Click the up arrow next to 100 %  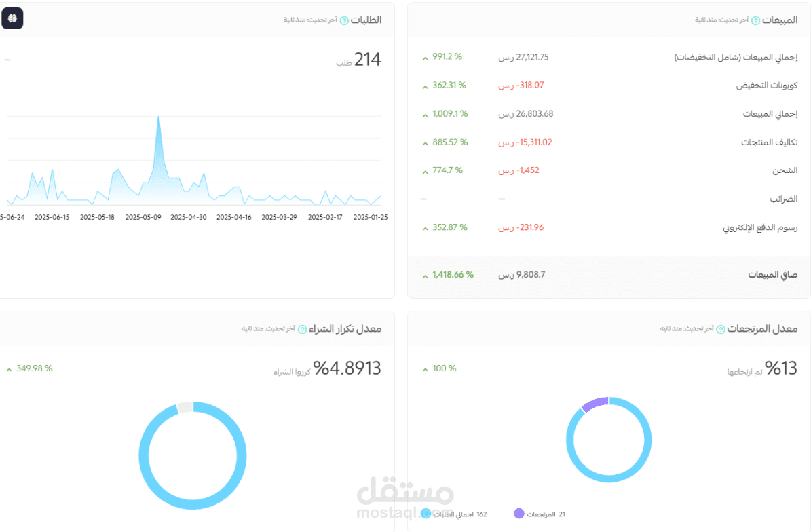pos(425,370)
